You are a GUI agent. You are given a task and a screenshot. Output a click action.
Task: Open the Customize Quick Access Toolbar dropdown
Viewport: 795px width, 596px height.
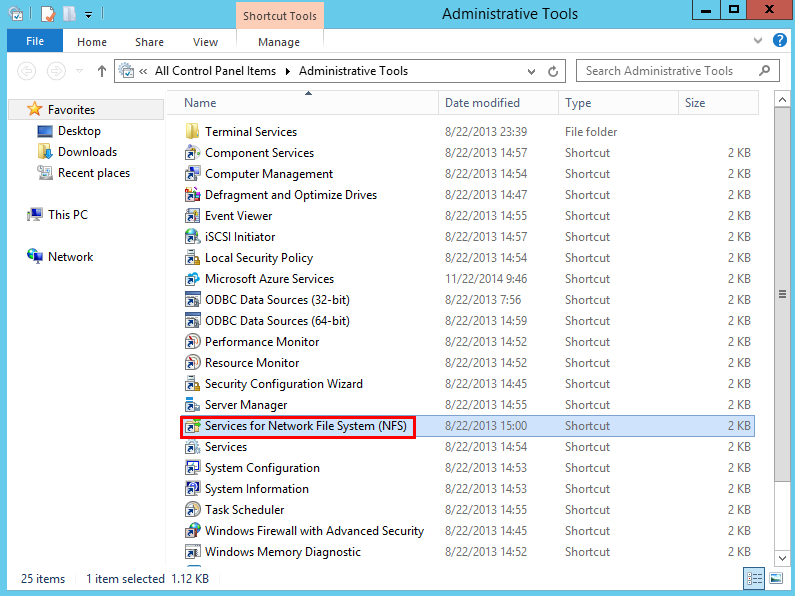pyautogui.click(x=88, y=15)
